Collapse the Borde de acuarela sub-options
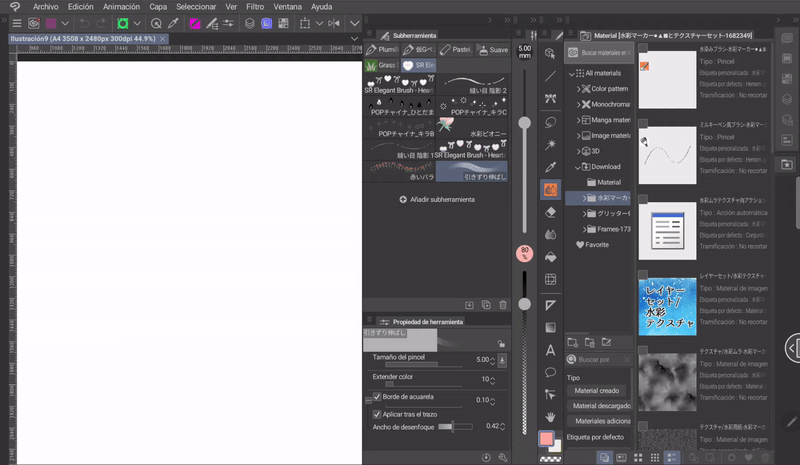Screen dimensions: 800x465 tap(368, 401)
